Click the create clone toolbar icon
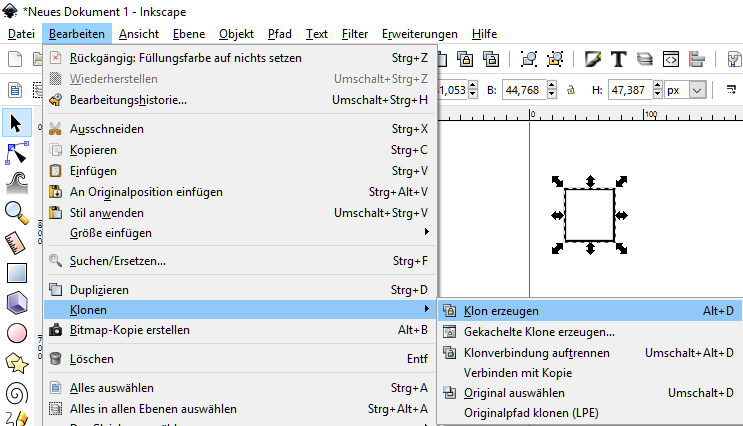This screenshot has height=426, width=743. [465, 59]
